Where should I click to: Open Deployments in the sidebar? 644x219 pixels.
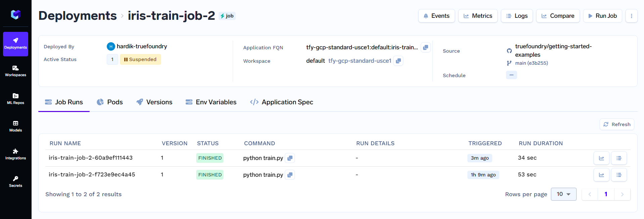(x=15, y=44)
